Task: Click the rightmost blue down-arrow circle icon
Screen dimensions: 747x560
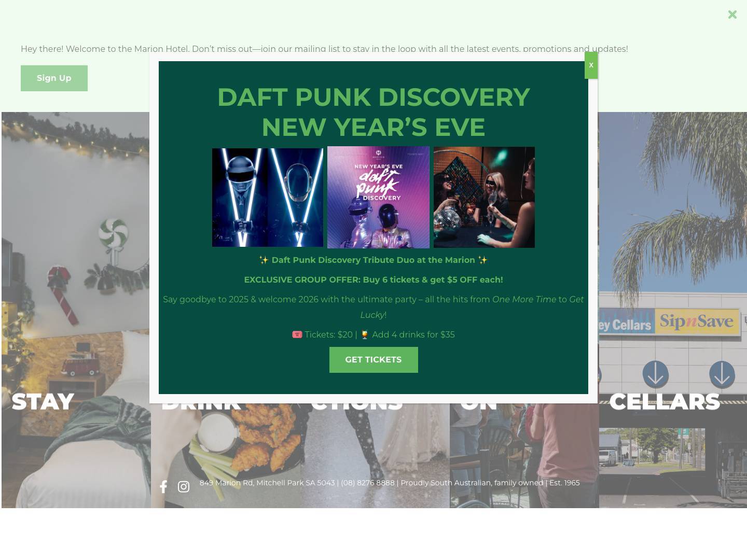Action: pyautogui.click(x=722, y=374)
